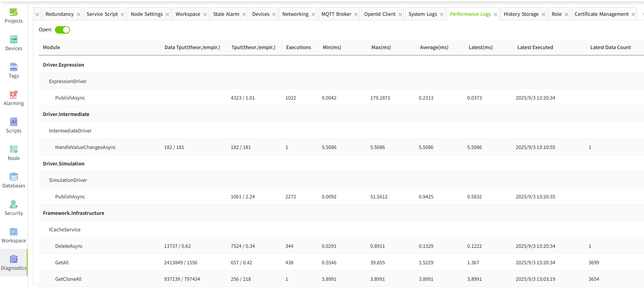Open the Scripts sidebar icon

[x=14, y=122]
